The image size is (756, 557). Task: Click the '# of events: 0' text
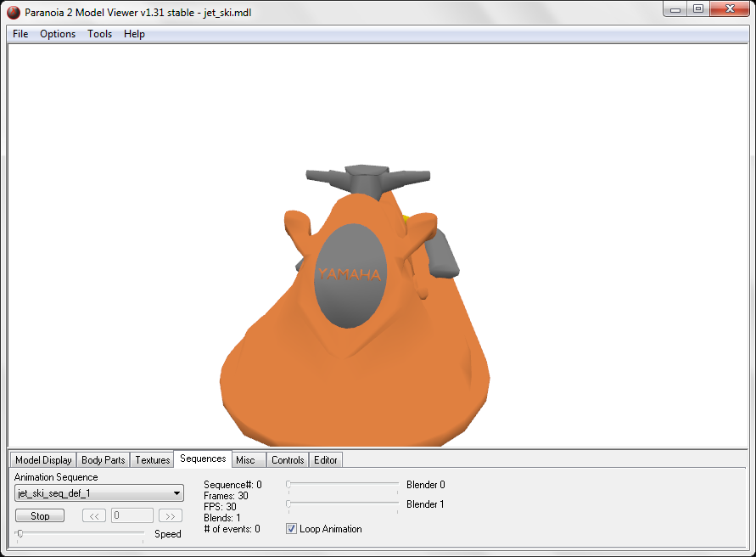pyautogui.click(x=232, y=529)
